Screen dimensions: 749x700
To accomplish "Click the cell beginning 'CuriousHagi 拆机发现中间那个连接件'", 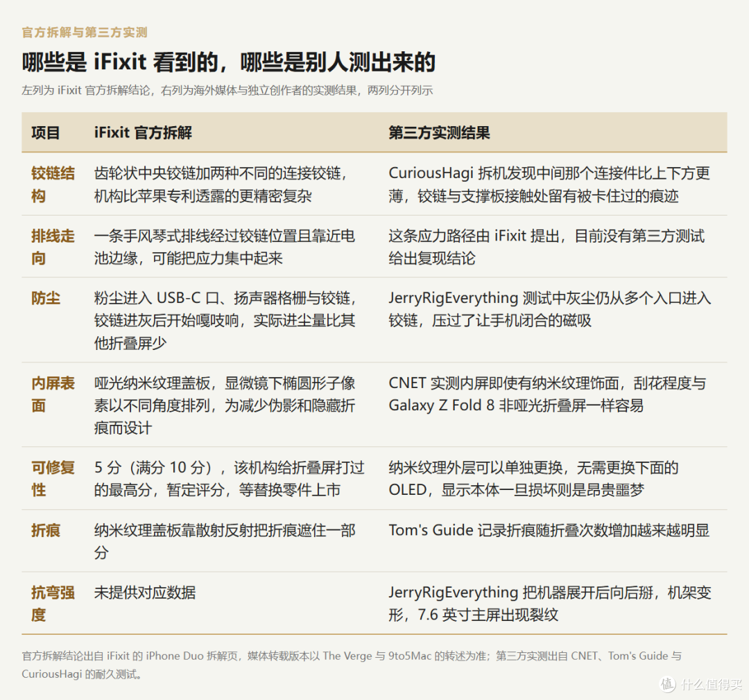I will tap(549, 184).
